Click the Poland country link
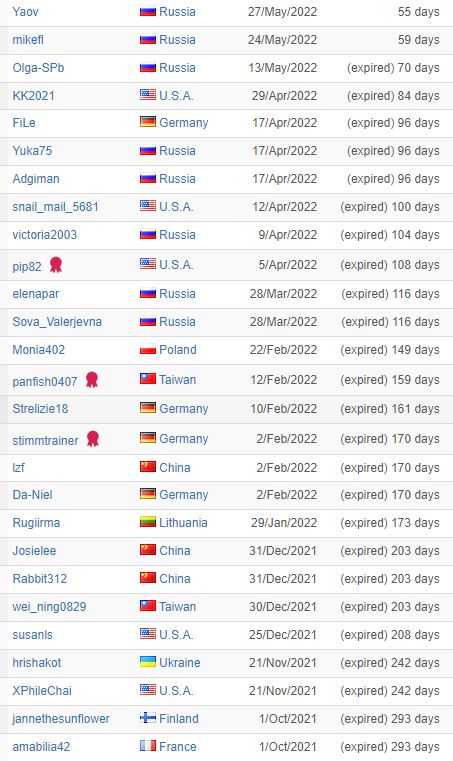 tap(178, 349)
